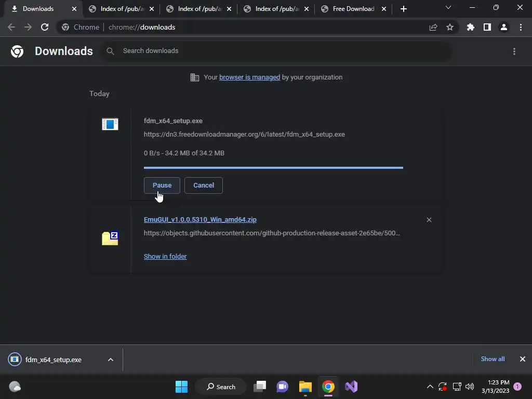This screenshot has height=399, width=532.
Task: Bookmark this tab with the star icon
Action: [x=450, y=27]
